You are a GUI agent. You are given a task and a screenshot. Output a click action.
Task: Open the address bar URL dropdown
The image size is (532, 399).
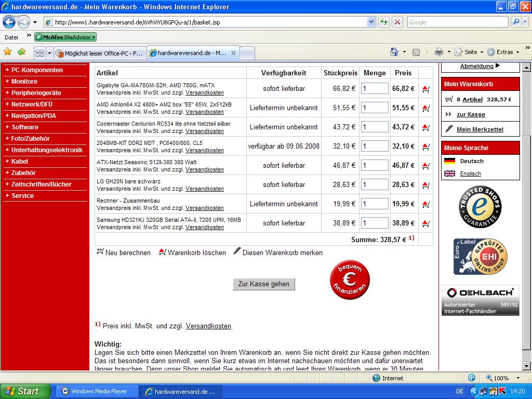[371, 22]
